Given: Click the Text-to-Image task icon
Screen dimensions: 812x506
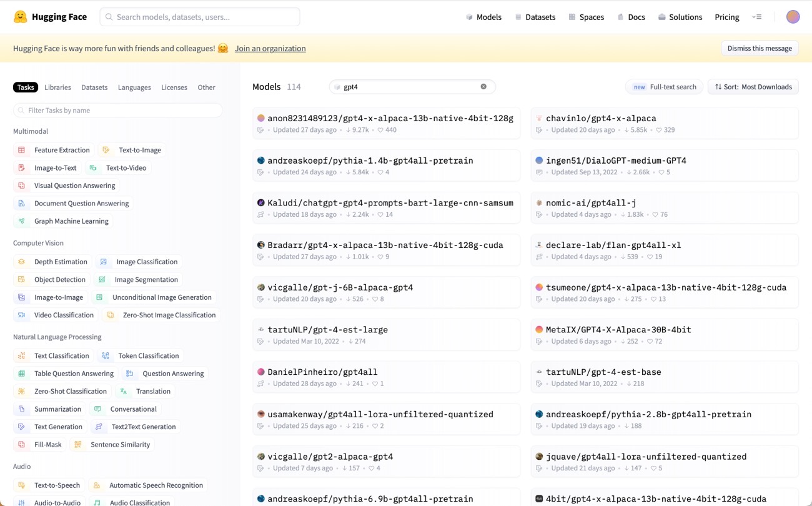Looking at the screenshot, I should point(106,150).
